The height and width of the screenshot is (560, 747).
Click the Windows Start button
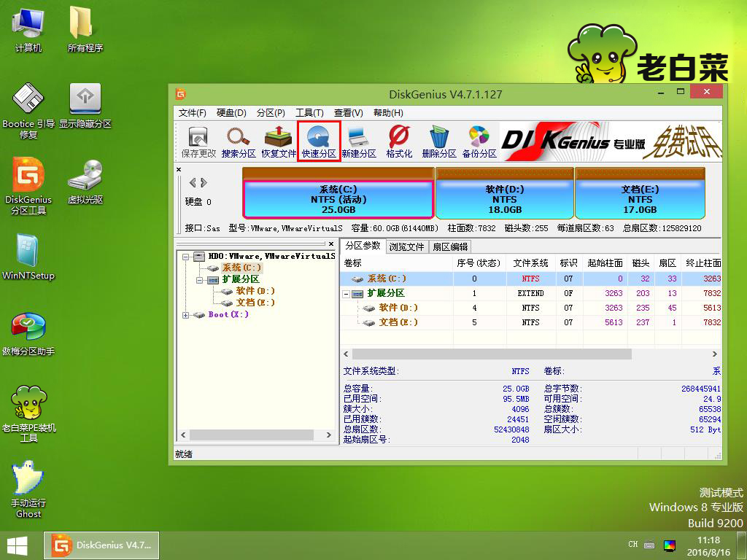[x=18, y=545]
